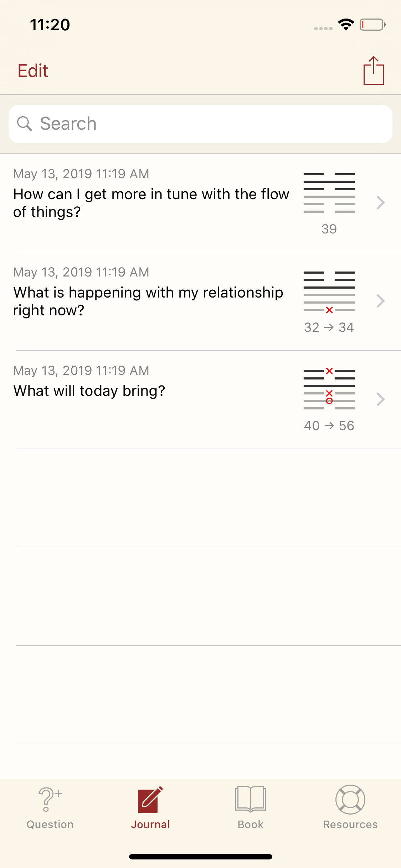The image size is (401, 868).
Task: Open entry 'What will today bring?'
Action: click(x=200, y=399)
